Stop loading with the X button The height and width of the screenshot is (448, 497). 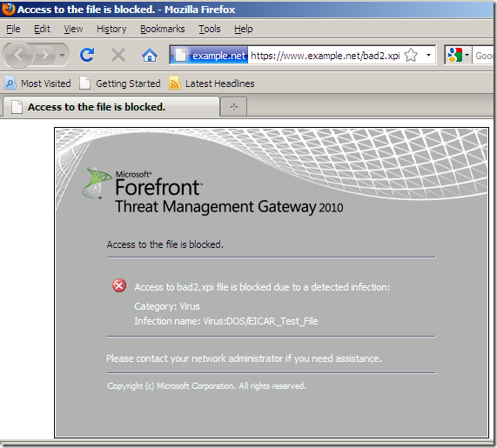[x=118, y=56]
